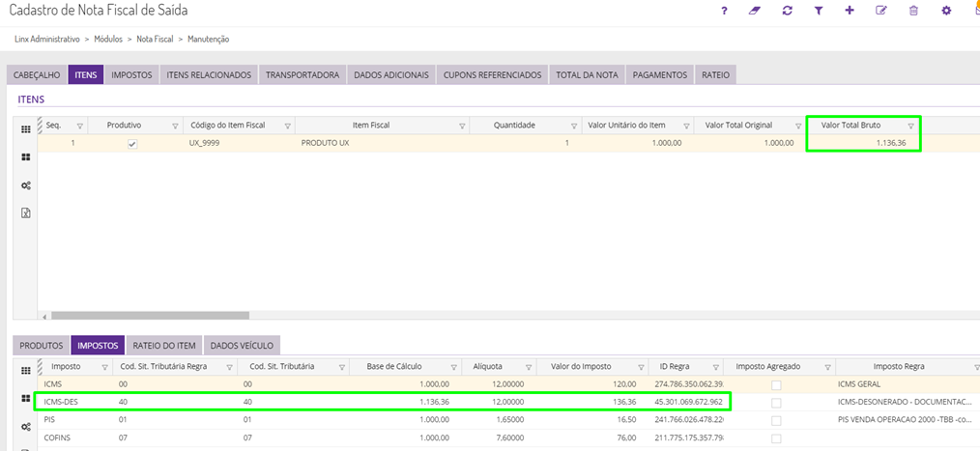This screenshot has width=980, height=451.
Task: Refresh the record with the reload icon
Action: tap(788, 11)
